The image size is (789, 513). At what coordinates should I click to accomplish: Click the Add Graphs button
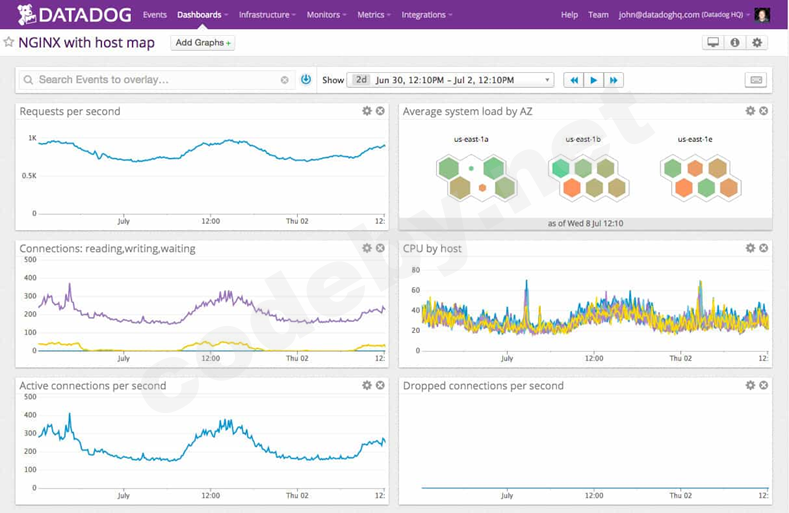point(203,43)
